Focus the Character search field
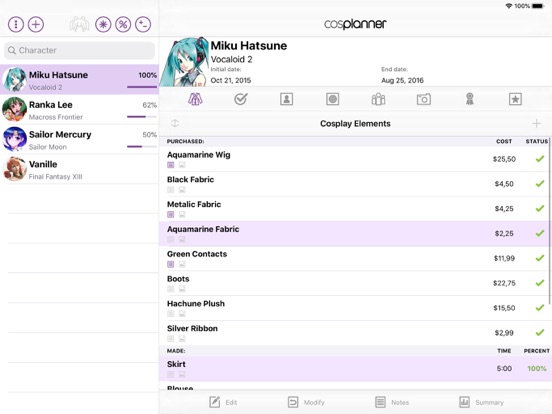552x414 pixels. [79, 50]
